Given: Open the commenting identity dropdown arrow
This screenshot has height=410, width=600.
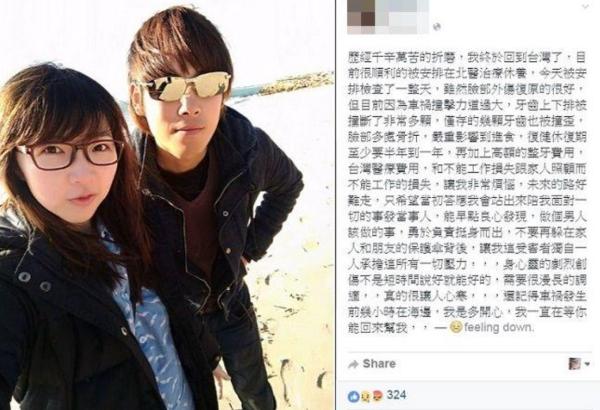Looking at the screenshot, I should [x=587, y=364].
